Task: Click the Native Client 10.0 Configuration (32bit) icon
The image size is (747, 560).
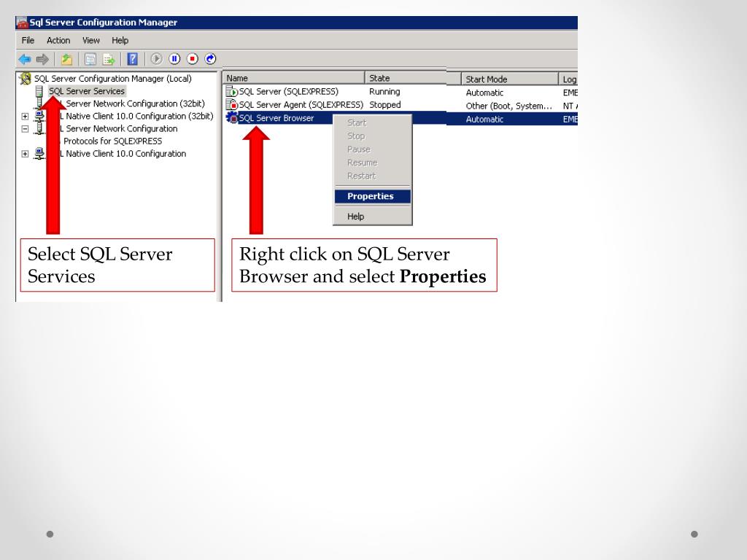Action: [39, 116]
